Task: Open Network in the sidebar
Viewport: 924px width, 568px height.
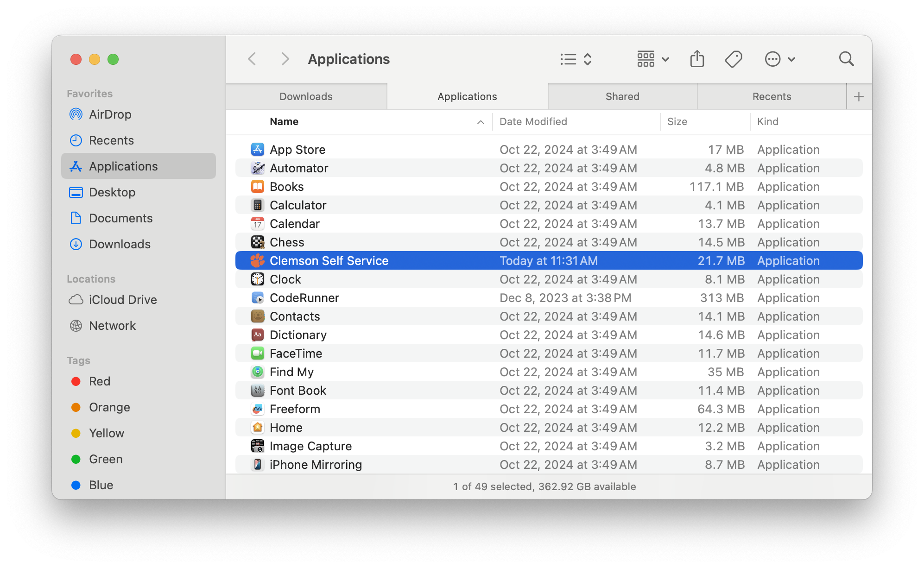Action: [x=139, y=325]
